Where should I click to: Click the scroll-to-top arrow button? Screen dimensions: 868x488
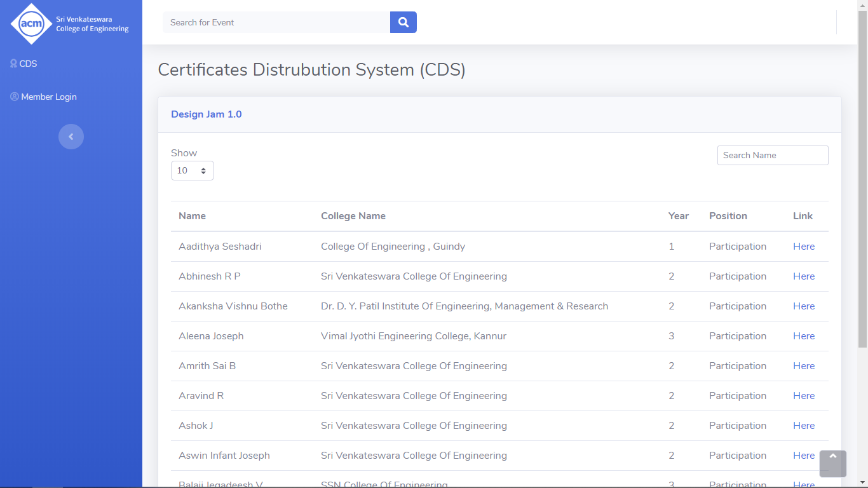833,463
